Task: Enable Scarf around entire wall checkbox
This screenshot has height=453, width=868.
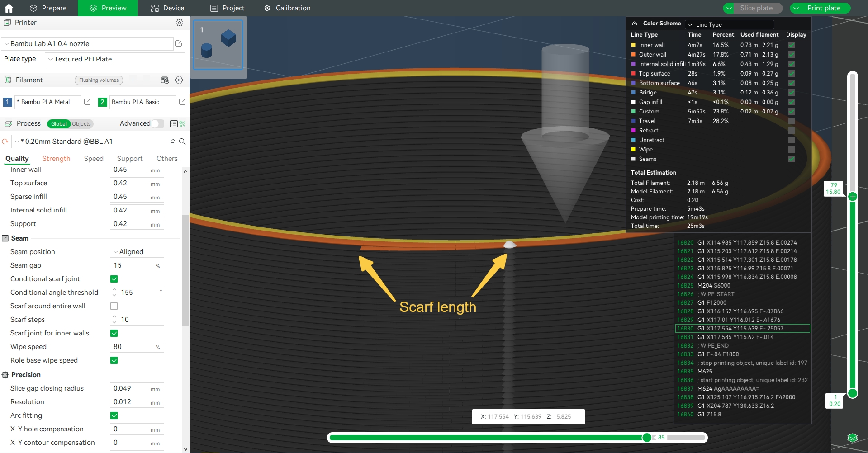Action: tap(114, 306)
